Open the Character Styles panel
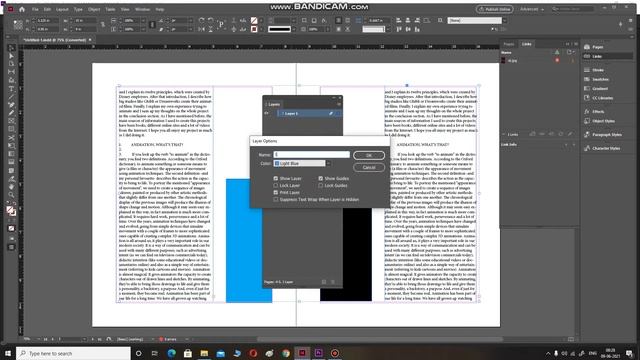 (x=606, y=149)
